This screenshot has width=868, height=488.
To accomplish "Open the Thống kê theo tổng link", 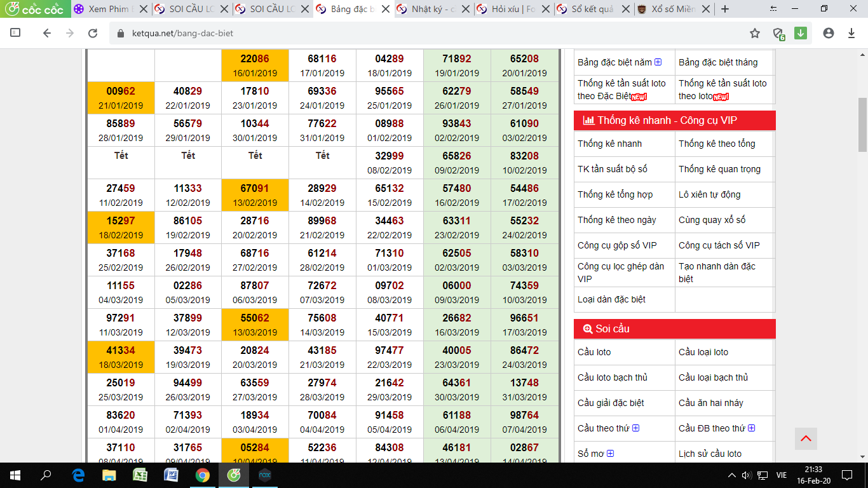I will [x=717, y=144].
